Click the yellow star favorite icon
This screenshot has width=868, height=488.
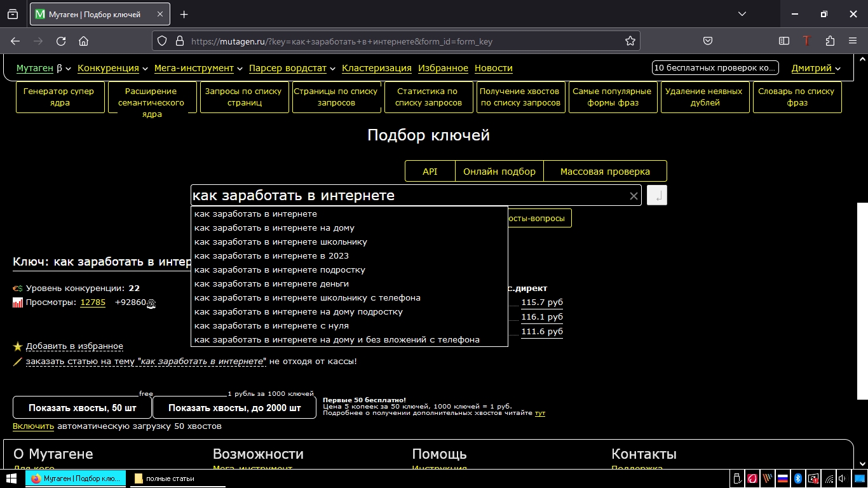click(18, 346)
